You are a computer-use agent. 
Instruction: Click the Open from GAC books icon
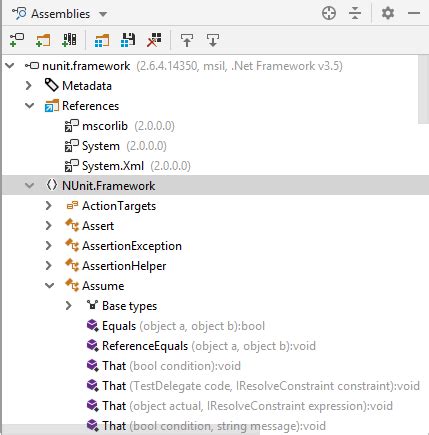coord(69,40)
